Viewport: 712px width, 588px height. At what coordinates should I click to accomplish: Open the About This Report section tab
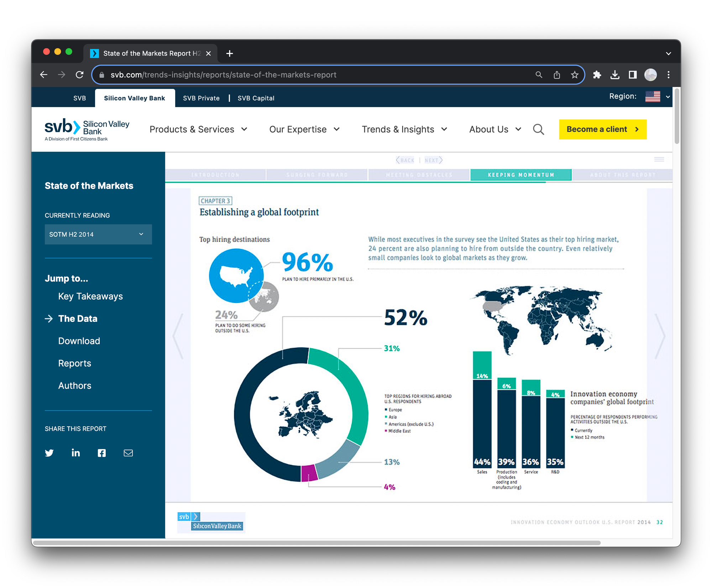(x=622, y=175)
